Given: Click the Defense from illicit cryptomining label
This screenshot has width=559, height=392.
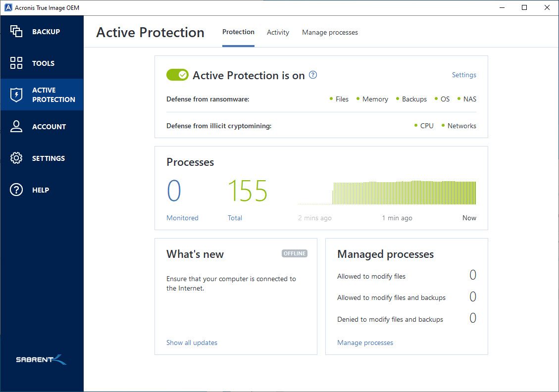Looking at the screenshot, I should (219, 126).
